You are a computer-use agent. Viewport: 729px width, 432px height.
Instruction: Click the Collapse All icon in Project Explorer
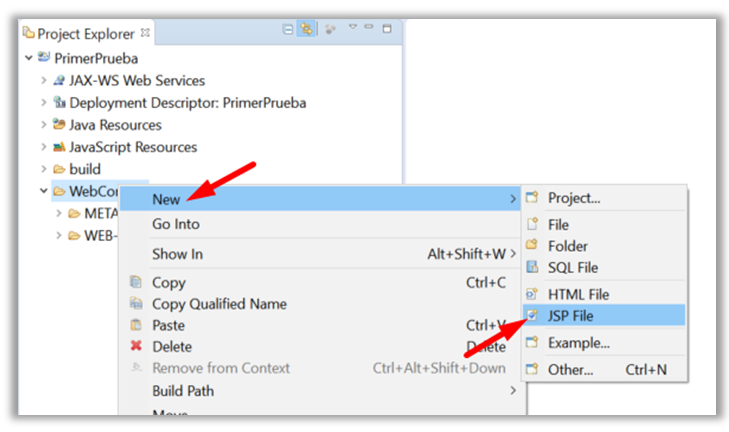pos(288,30)
